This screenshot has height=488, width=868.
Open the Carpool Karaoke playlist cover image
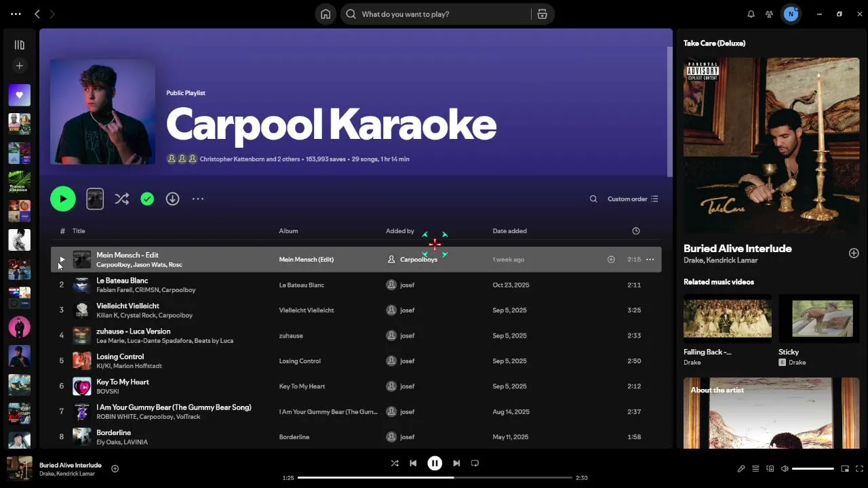click(102, 112)
